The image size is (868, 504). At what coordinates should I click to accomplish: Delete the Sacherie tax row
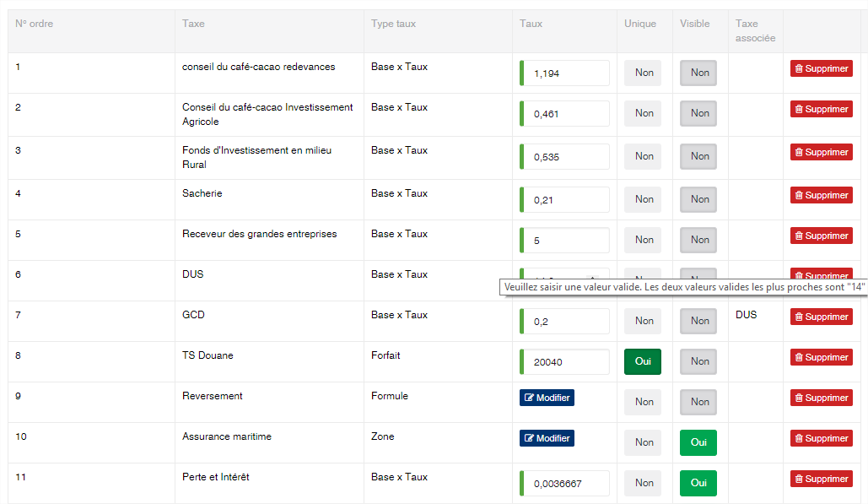coord(821,195)
